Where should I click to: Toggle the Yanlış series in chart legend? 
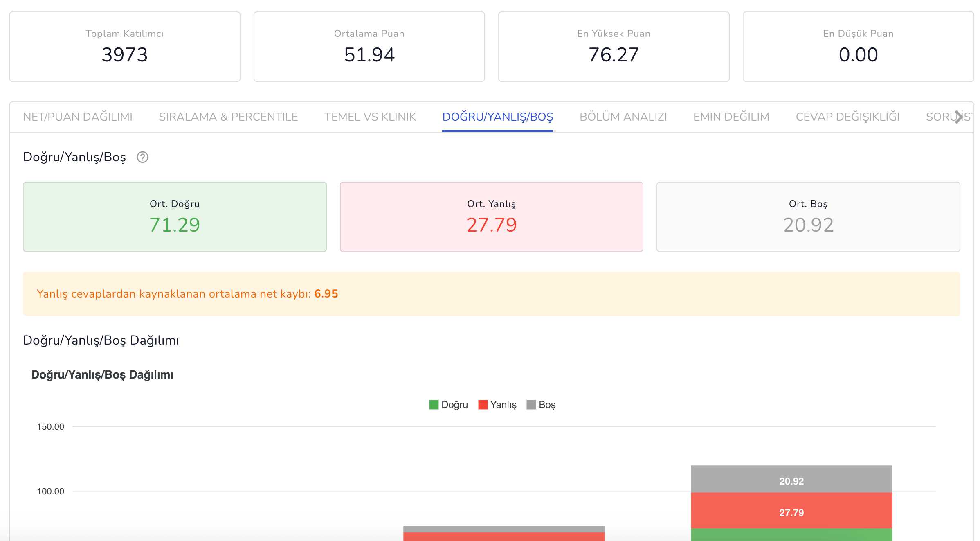tap(497, 405)
